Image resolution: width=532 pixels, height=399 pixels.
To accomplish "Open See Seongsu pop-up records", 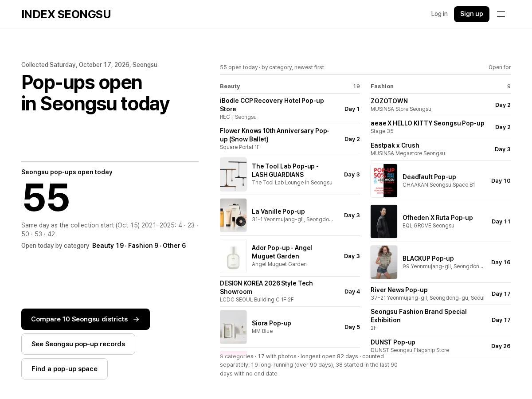I will coord(78,344).
